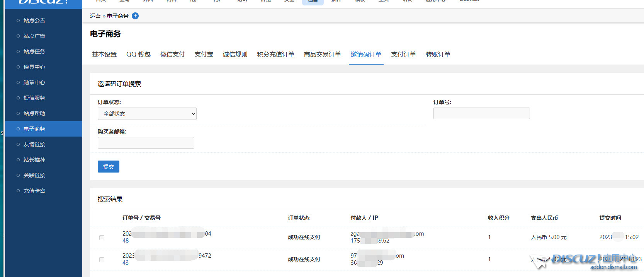
Task: Click the 订单号 / 交易号 column header
Action: click(x=141, y=218)
